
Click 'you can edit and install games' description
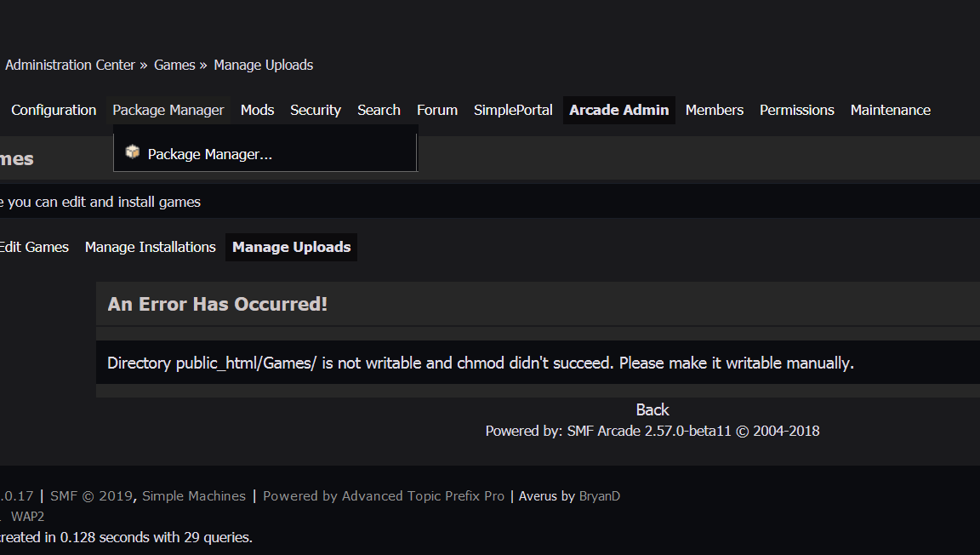point(105,202)
